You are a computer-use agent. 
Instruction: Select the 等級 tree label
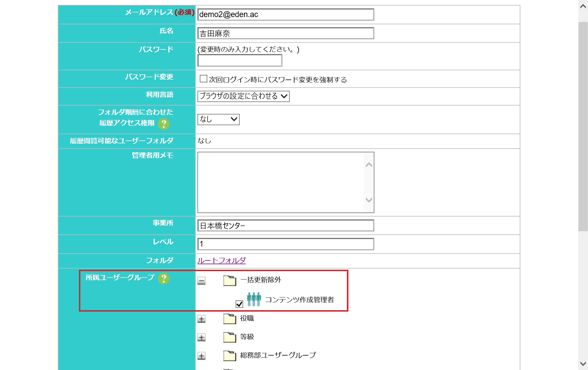[x=247, y=337]
